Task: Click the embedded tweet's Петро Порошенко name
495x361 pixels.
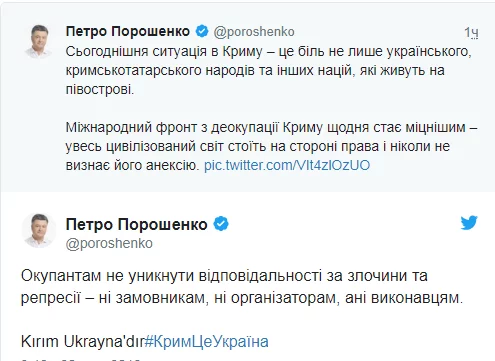Action: (137, 224)
